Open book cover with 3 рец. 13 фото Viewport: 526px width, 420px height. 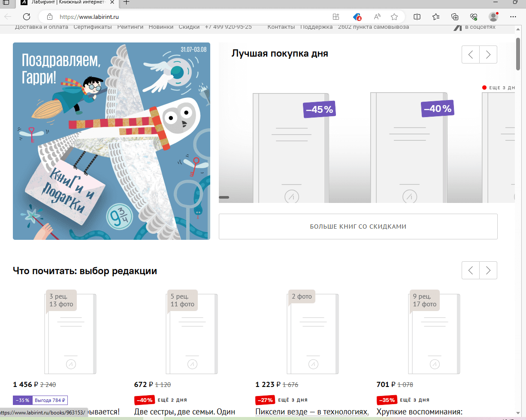click(71, 334)
